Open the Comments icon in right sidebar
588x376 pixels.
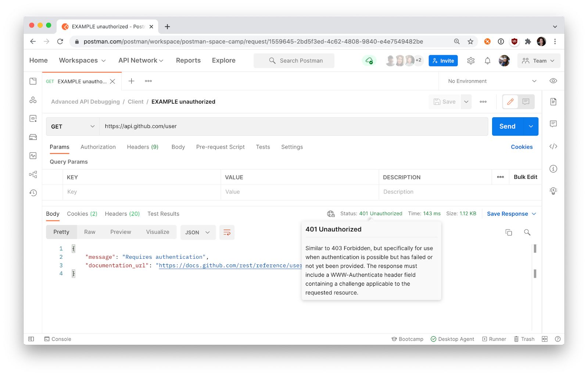click(x=553, y=124)
